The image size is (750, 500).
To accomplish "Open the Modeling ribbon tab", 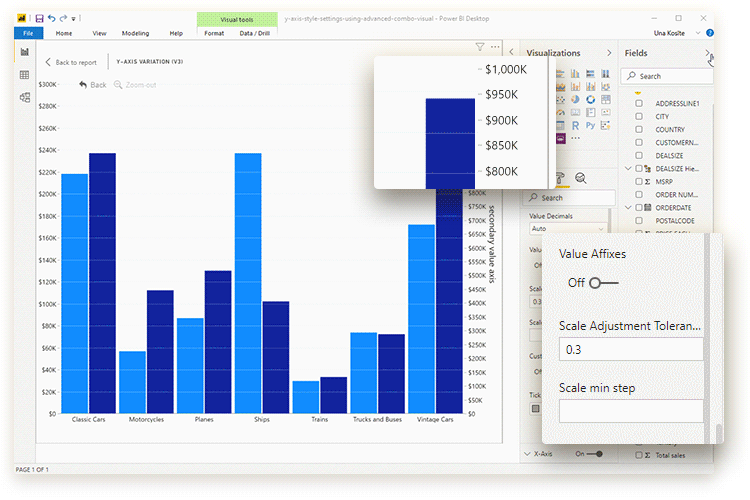I will 135,33.
